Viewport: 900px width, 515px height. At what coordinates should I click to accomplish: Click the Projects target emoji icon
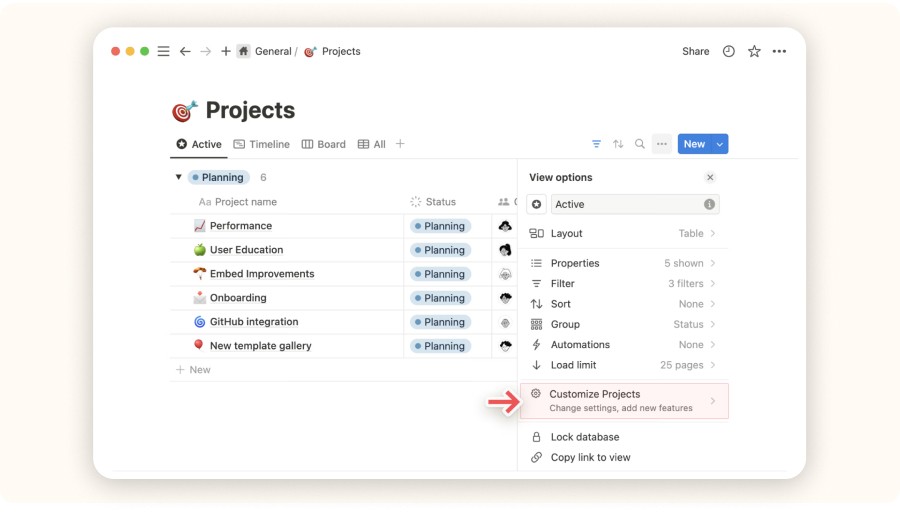[x=184, y=111]
